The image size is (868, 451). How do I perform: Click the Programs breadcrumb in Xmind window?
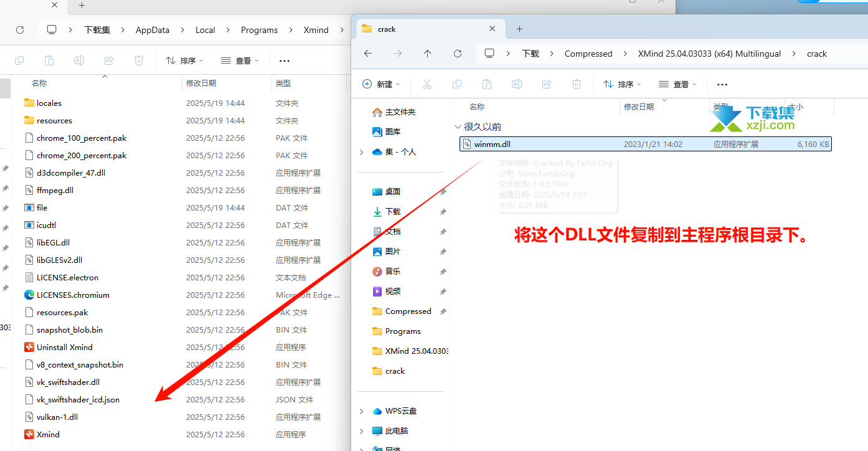(259, 30)
